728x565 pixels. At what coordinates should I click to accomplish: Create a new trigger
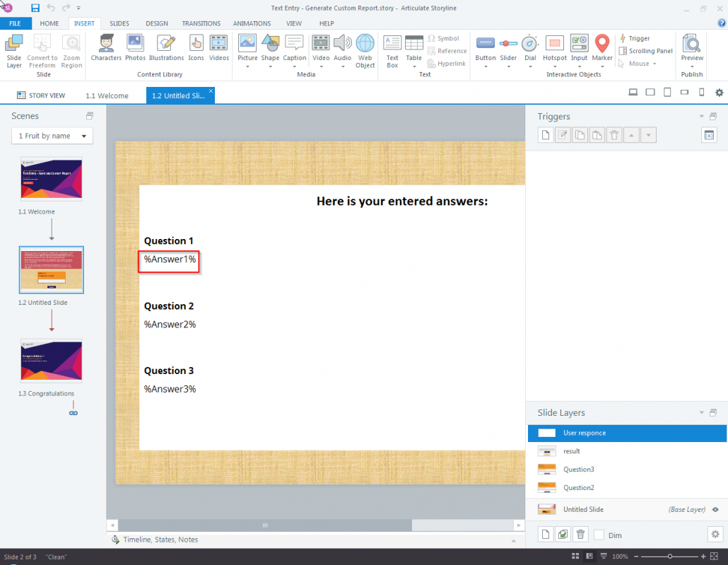(x=545, y=134)
